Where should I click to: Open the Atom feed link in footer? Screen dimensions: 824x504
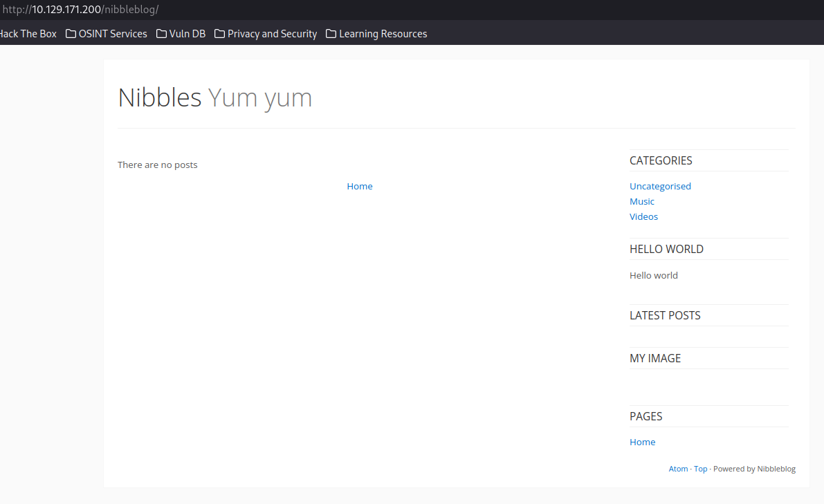pos(678,469)
